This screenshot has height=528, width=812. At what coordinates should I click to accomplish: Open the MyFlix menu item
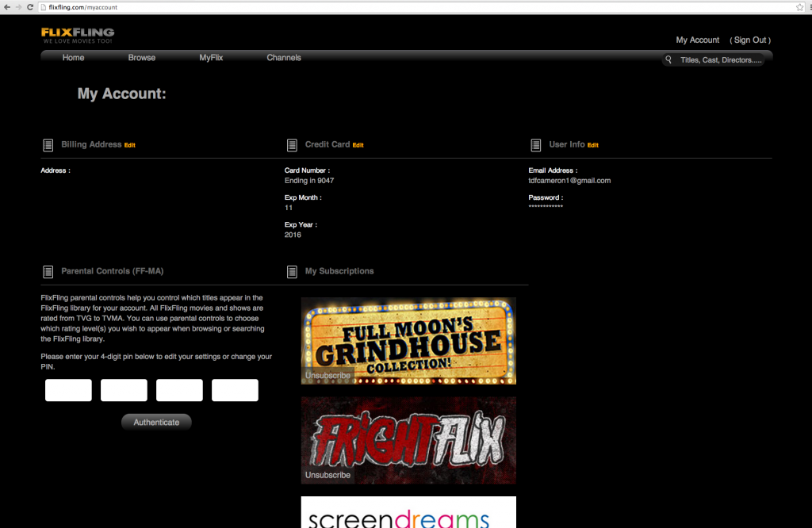[x=211, y=57]
